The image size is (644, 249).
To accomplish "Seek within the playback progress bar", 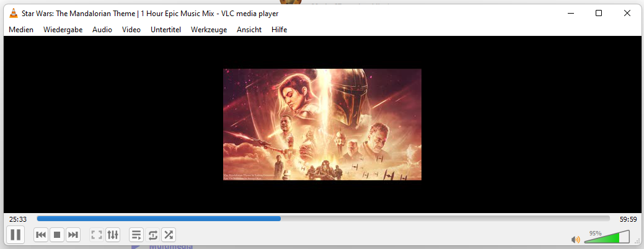I will click(x=323, y=219).
